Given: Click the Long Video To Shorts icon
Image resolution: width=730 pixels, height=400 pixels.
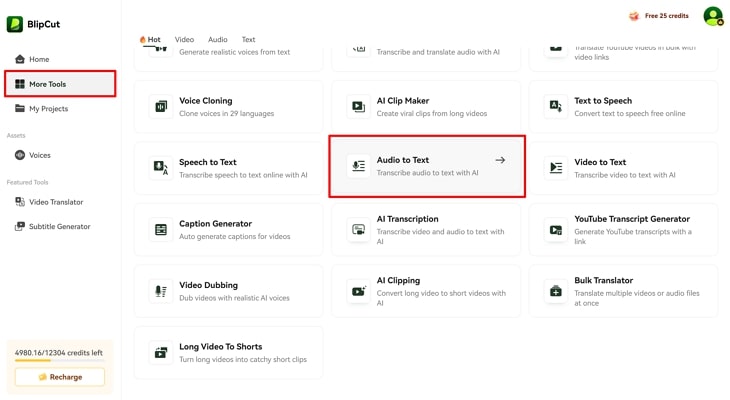Looking at the screenshot, I should tap(161, 352).
